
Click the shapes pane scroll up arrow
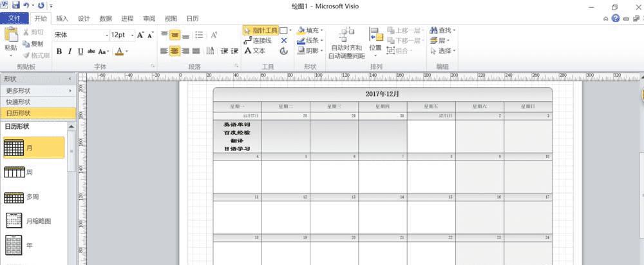[71, 127]
